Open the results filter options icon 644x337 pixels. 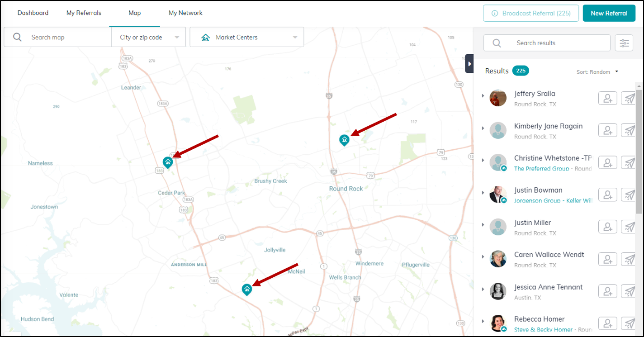coord(624,43)
